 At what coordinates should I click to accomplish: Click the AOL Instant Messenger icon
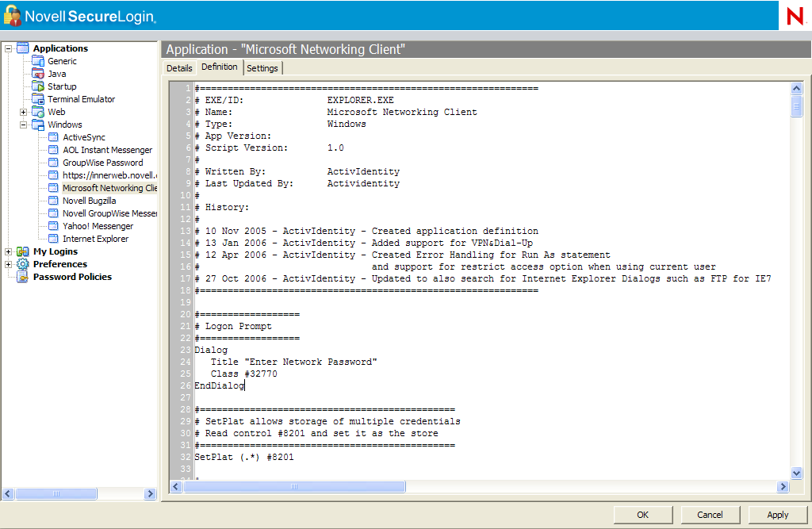pos(53,150)
